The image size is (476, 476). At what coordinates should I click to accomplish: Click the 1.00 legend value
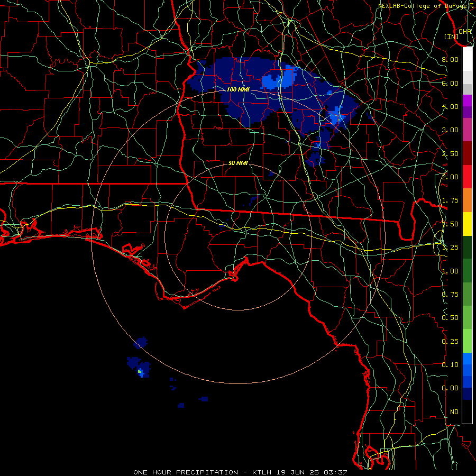450,271
